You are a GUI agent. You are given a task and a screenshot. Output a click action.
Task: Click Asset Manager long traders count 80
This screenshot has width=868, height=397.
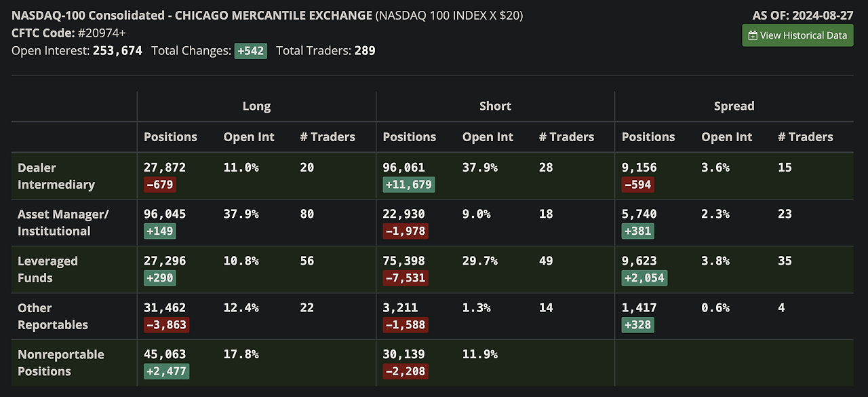point(307,214)
